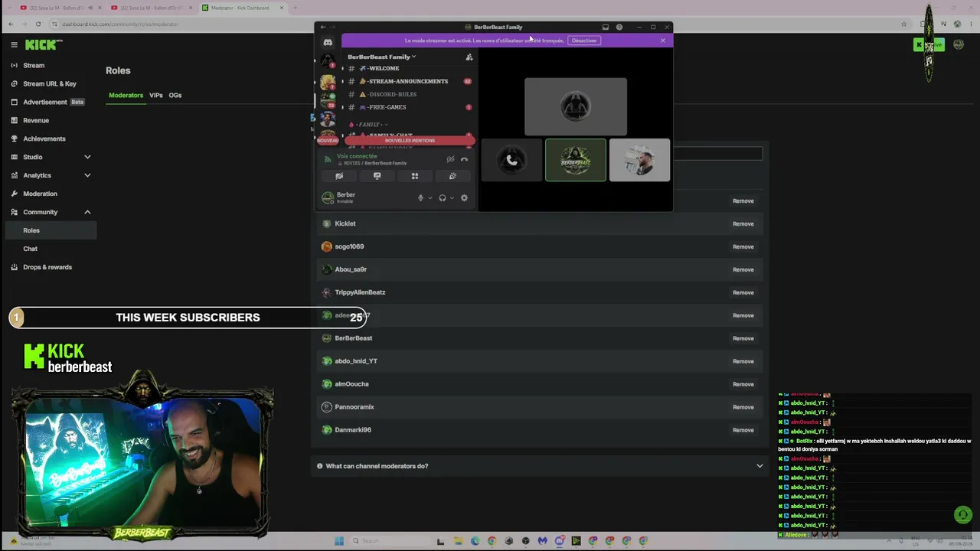Remove Danmarki96 from moderators

[x=743, y=430]
